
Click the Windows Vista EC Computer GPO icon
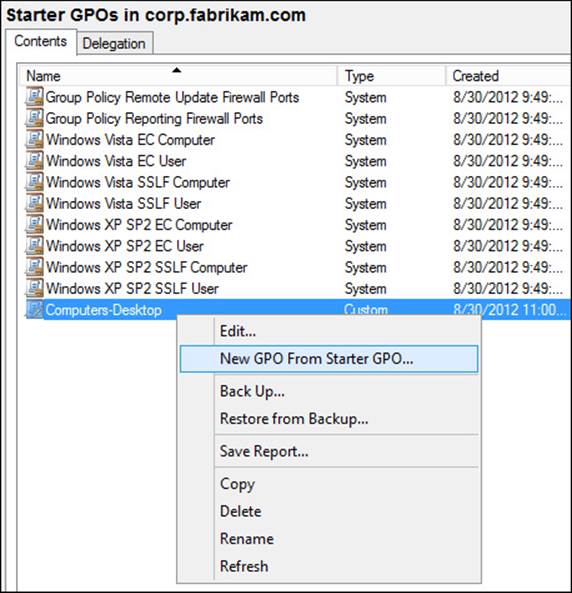(x=34, y=139)
